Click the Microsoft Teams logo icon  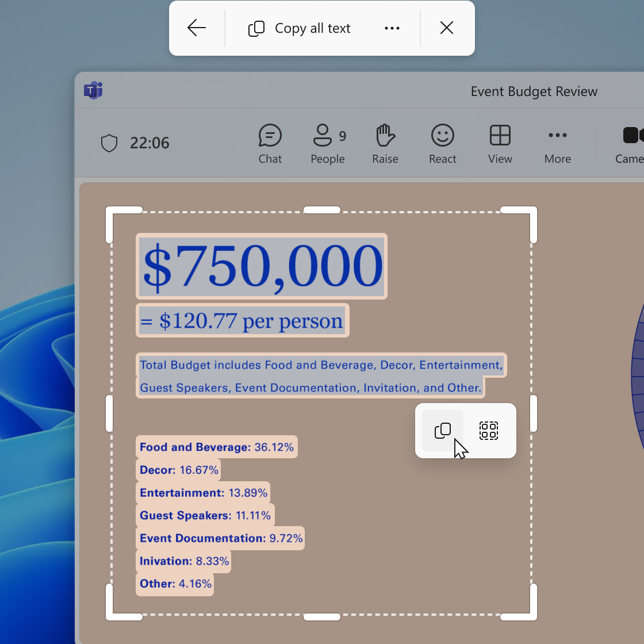pos(93,90)
